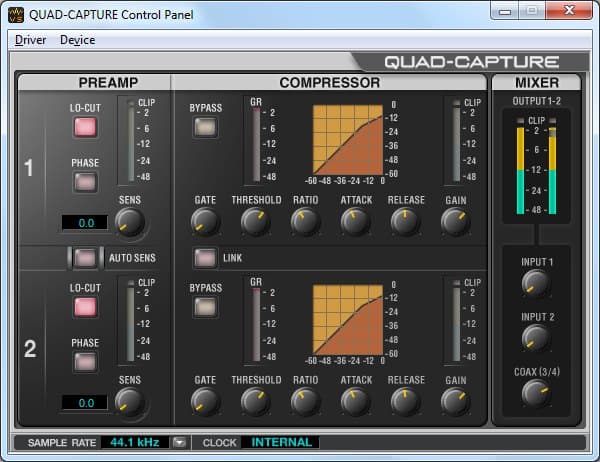Open the Device menu
Image resolution: width=600 pixels, height=462 pixels.
point(77,40)
